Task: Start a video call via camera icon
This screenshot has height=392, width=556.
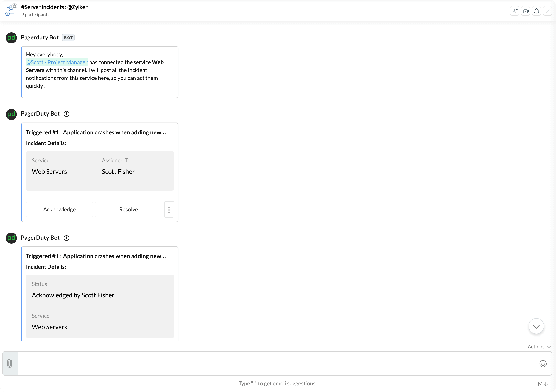Action: tap(526, 11)
